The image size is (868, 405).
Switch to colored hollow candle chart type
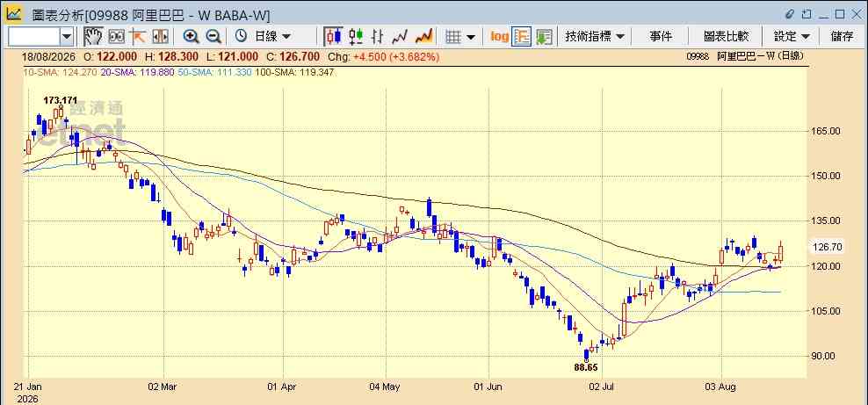tap(356, 37)
